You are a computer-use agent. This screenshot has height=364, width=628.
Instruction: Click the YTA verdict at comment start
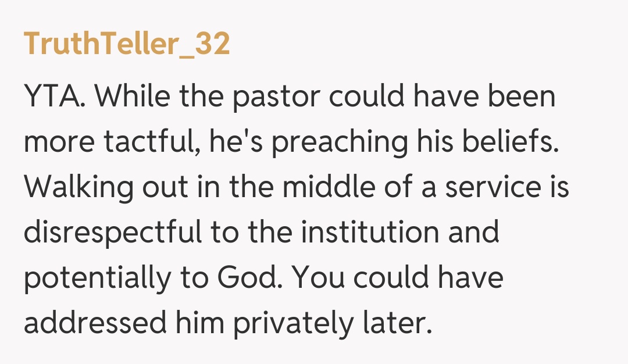[x=53, y=97]
